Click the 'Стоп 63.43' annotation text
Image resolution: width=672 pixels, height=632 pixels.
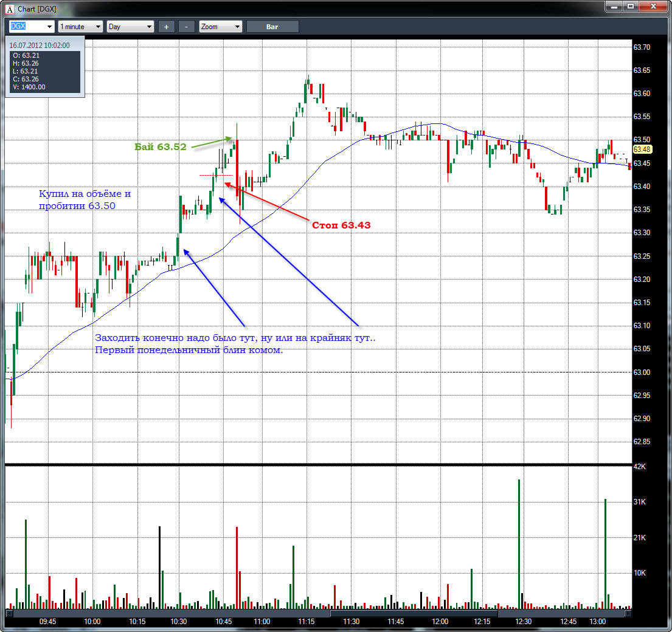click(x=341, y=225)
